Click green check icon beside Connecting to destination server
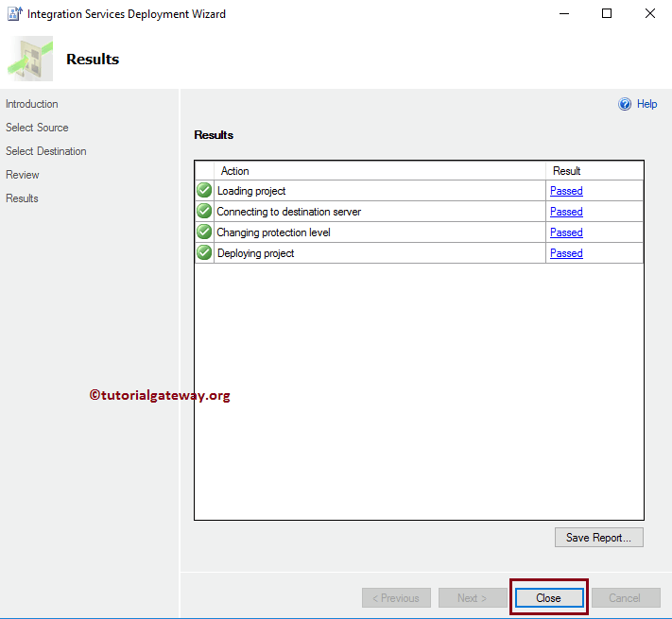 (x=204, y=211)
